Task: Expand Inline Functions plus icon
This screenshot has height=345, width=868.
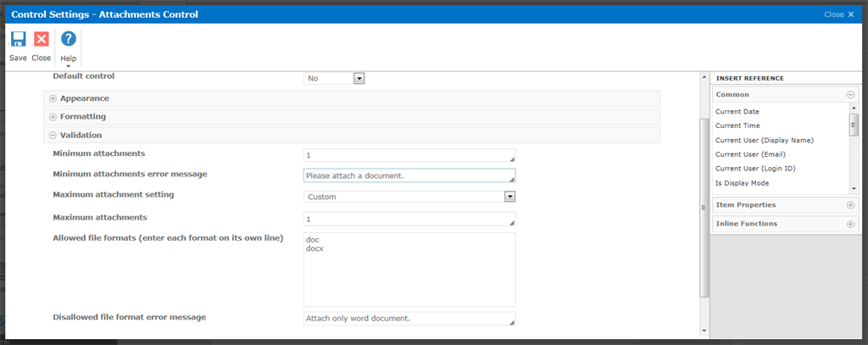Action: pos(850,224)
